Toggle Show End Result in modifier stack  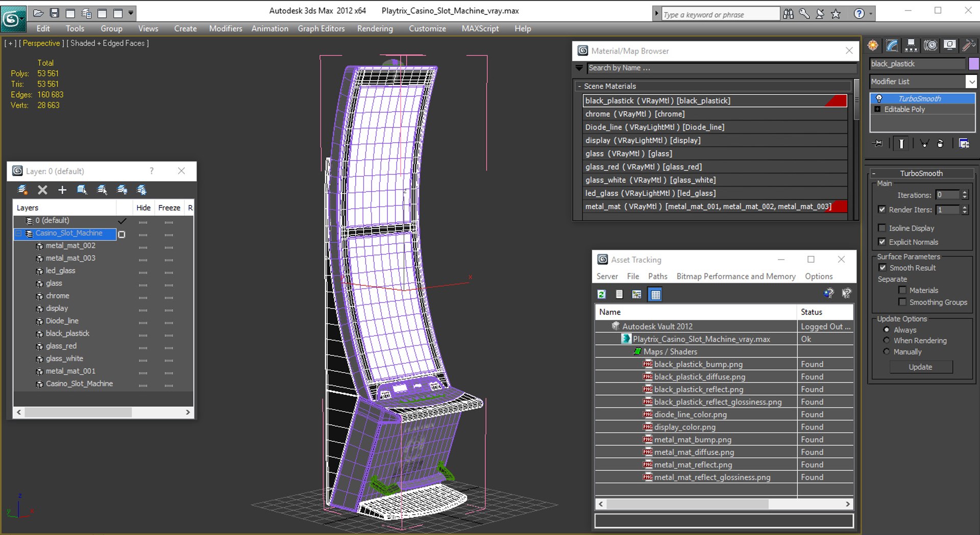901,143
